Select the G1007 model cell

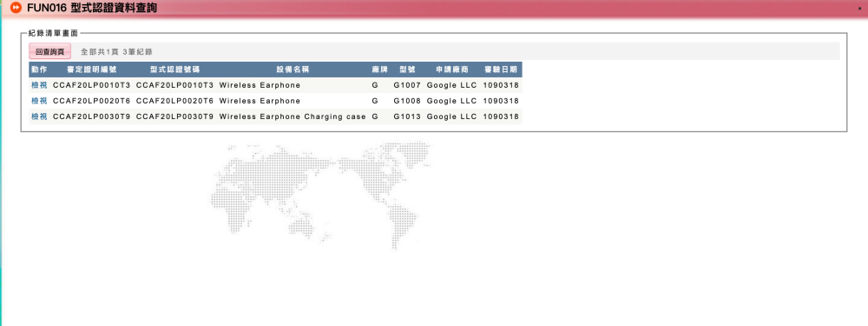407,85
